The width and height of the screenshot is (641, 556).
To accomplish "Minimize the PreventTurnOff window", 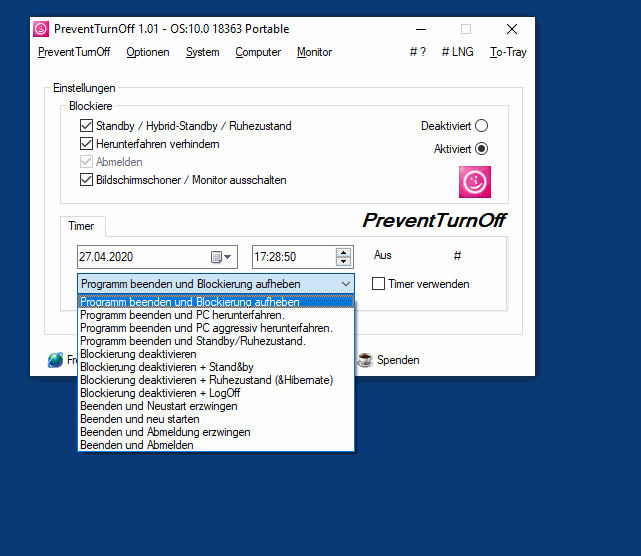I will [421, 29].
